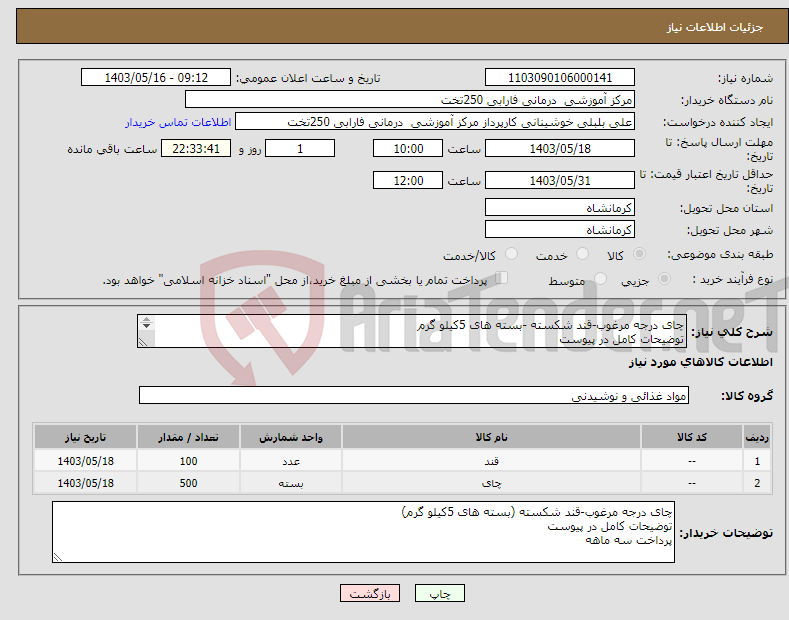
Task: Click delivery city field کرمانشاه
Action: click(560, 229)
